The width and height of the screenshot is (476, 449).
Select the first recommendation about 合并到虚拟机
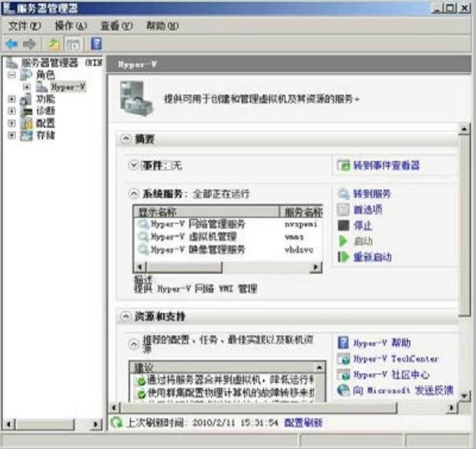click(x=226, y=380)
